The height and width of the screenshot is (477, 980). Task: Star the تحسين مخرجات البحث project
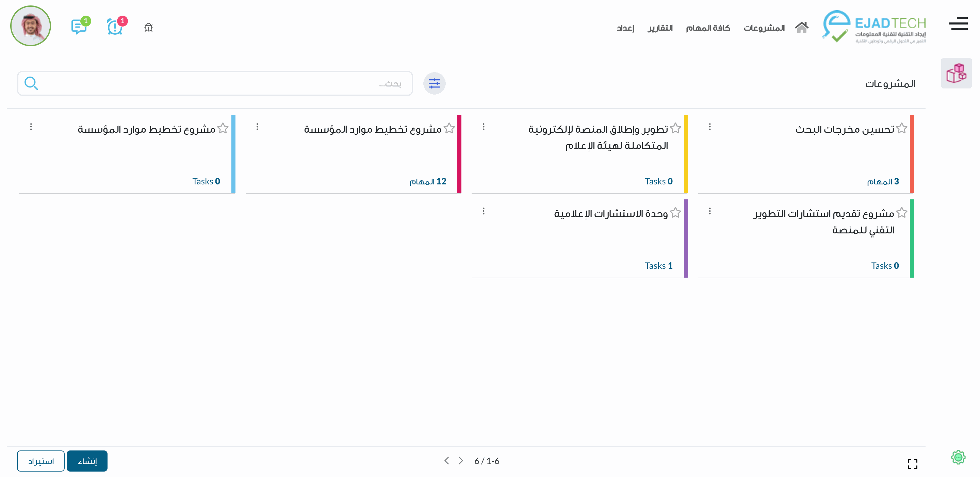click(901, 129)
